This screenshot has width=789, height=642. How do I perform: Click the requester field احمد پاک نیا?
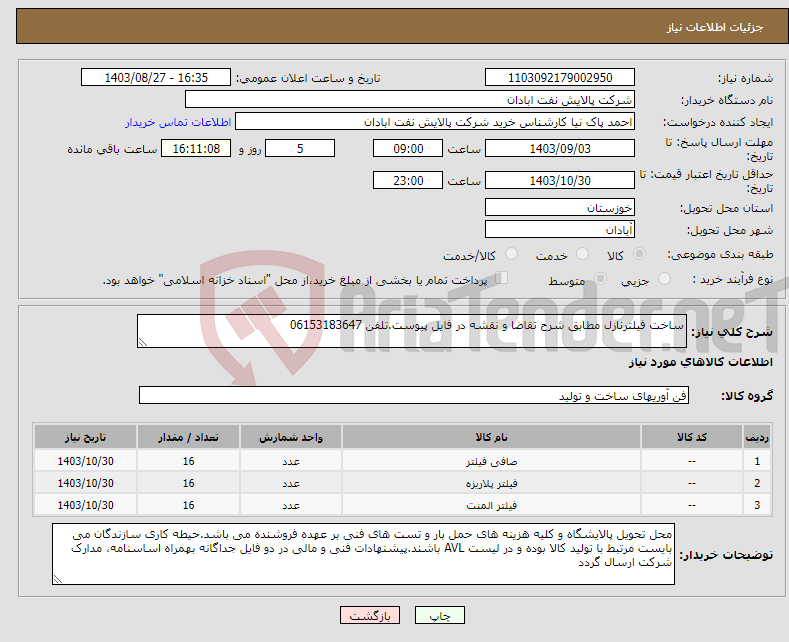coord(435,122)
